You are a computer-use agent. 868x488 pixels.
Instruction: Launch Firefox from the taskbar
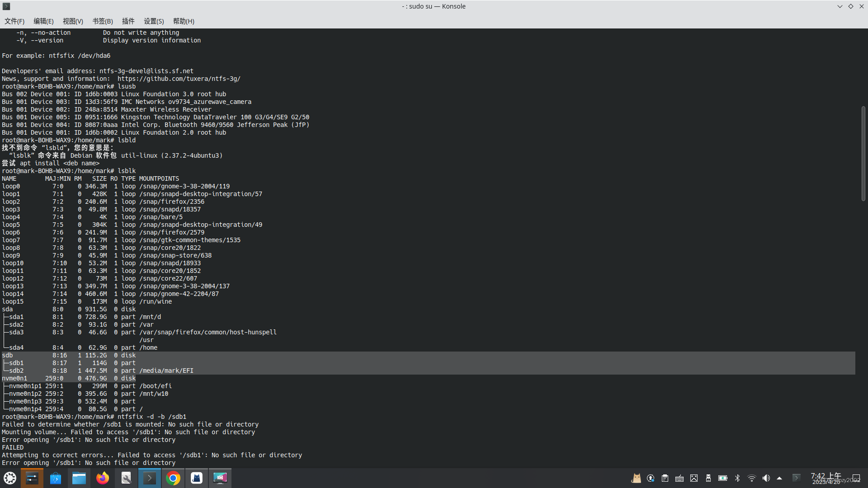[x=103, y=478]
